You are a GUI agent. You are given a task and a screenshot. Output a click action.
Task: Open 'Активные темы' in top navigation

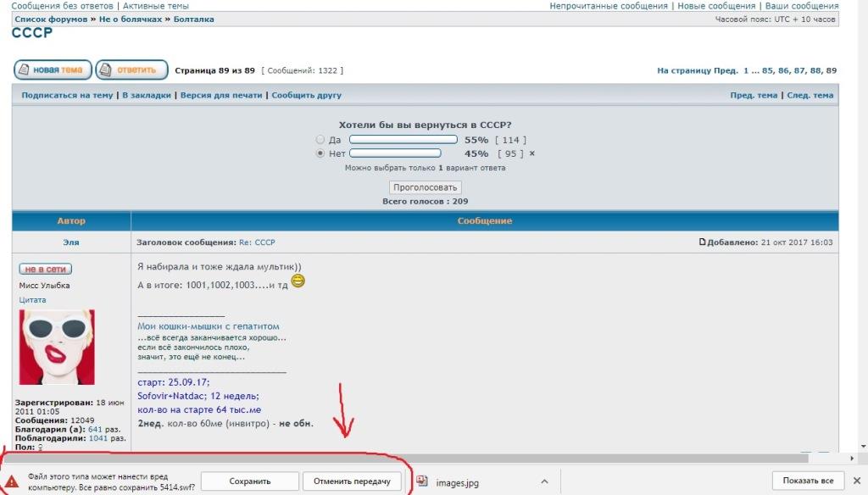point(156,6)
